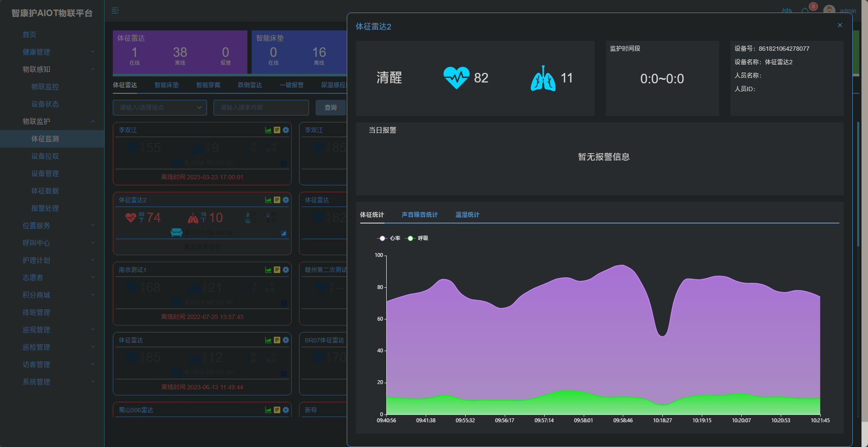Open gear icon on card offline 2023-06-13
This screenshot has width=868, height=447.
click(286, 340)
